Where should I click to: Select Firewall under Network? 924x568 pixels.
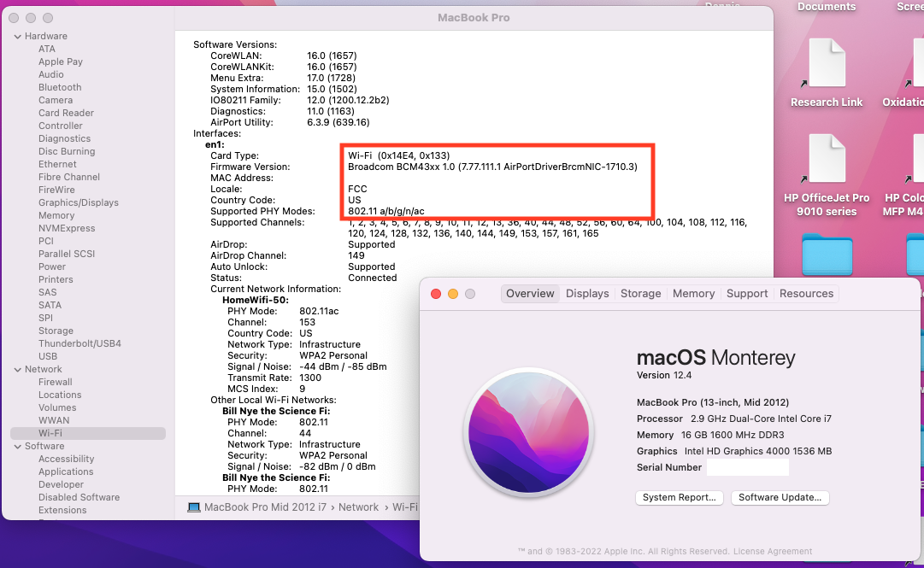click(56, 383)
